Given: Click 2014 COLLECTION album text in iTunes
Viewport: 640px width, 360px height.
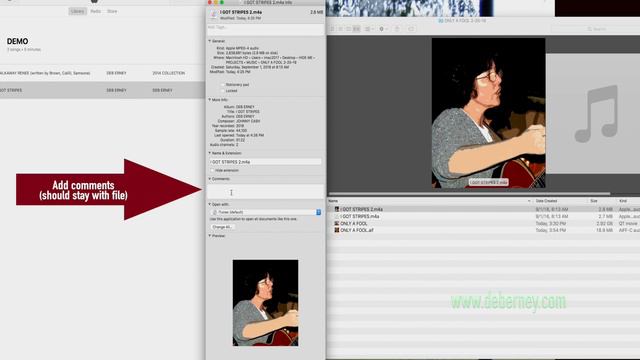Looking at the screenshot, I should coord(169,73).
